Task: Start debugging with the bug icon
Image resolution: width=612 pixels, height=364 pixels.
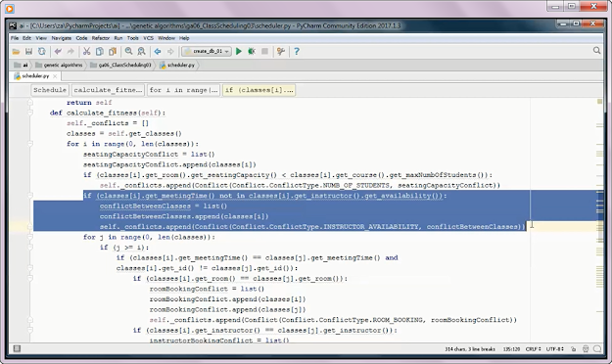Action: pyautogui.click(x=252, y=51)
